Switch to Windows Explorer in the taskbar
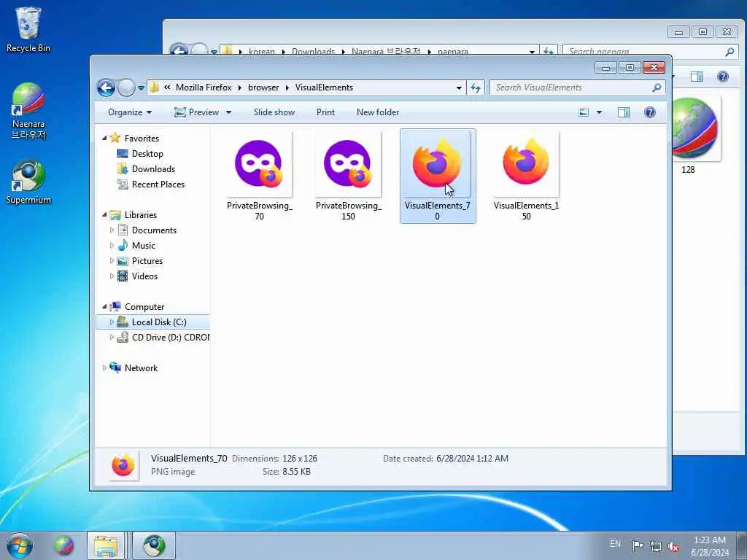This screenshot has width=747, height=560. [x=106, y=546]
